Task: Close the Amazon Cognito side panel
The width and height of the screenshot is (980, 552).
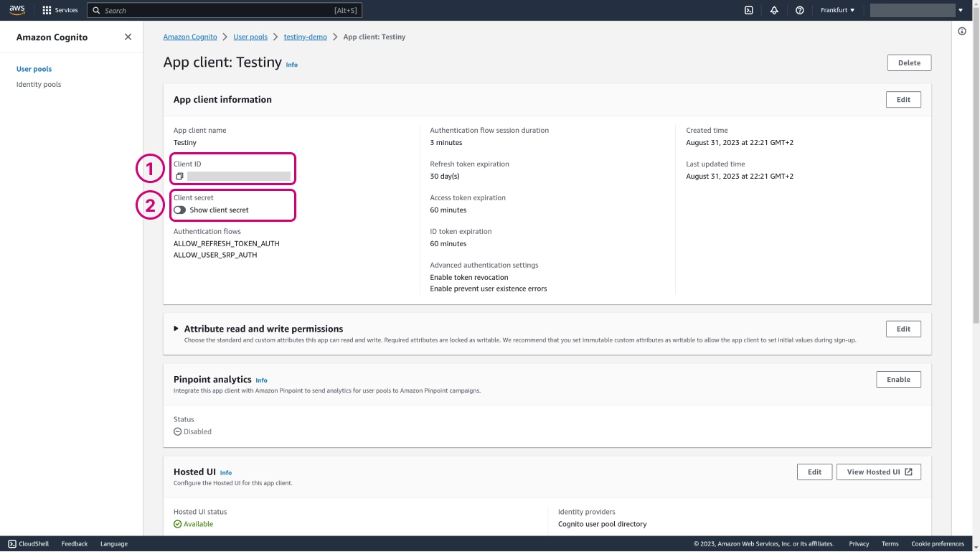Action: tap(128, 37)
